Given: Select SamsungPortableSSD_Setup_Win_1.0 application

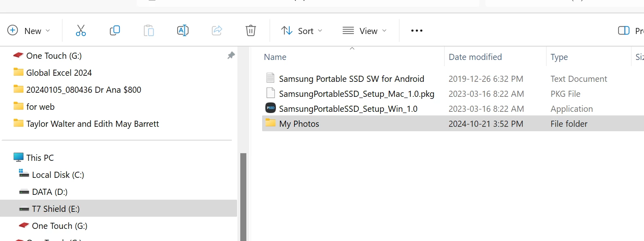Looking at the screenshot, I should [348, 109].
